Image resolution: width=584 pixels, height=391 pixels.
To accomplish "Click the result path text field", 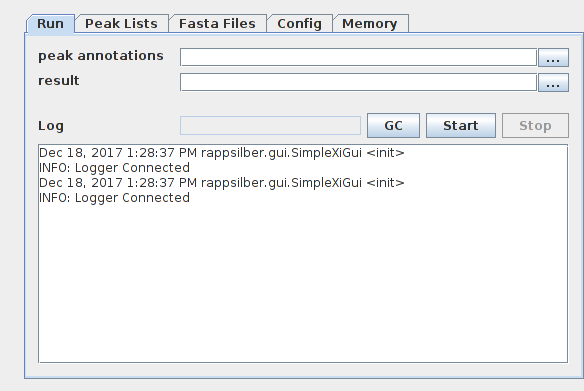I will [358, 82].
